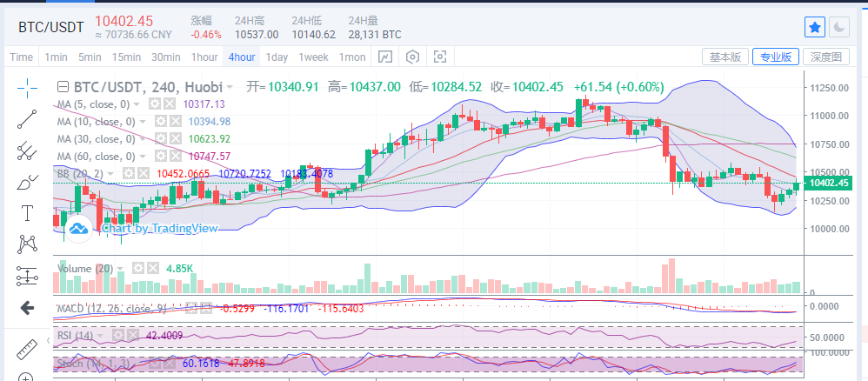The image size is (868, 381).
Task: Collapse the BTC/USDT legend box
Action: [x=63, y=87]
